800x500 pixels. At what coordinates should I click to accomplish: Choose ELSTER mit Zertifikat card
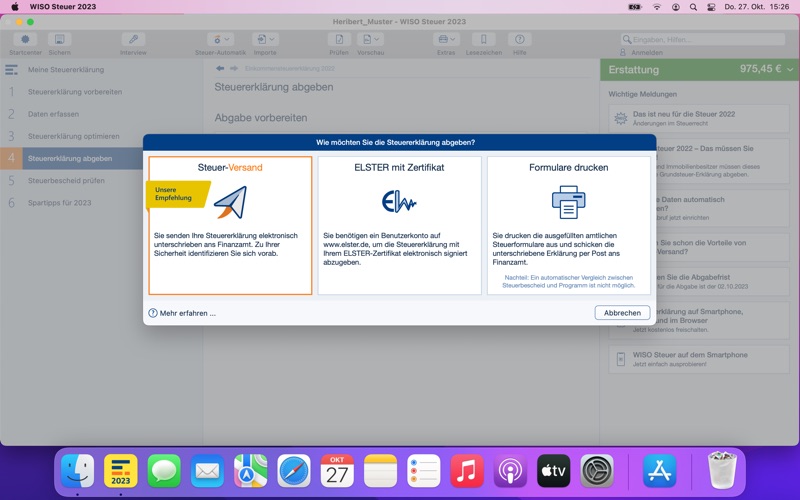click(x=399, y=226)
